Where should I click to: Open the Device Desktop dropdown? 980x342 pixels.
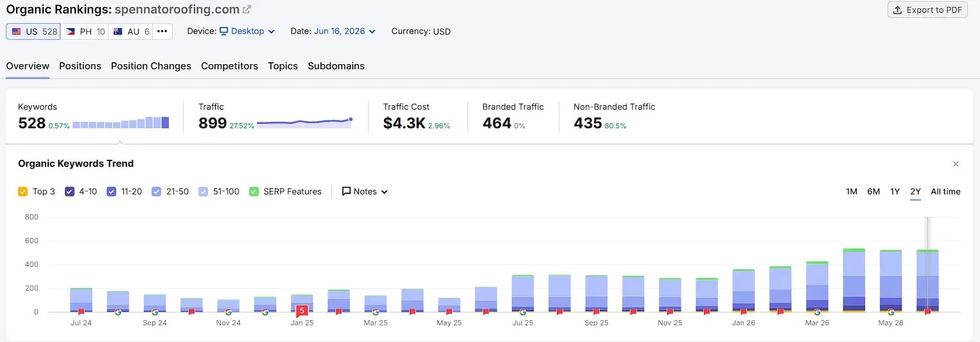click(247, 31)
